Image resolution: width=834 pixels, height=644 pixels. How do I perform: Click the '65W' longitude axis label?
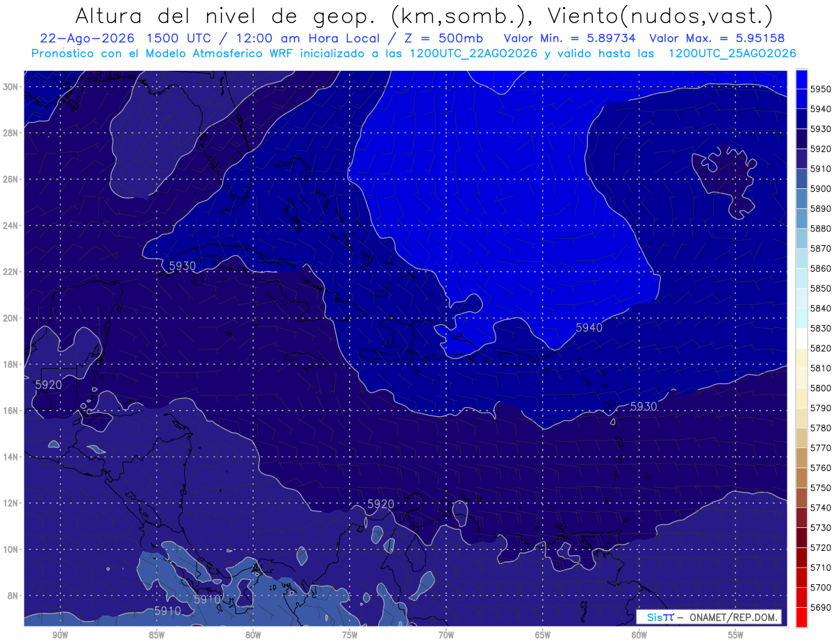(543, 635)
